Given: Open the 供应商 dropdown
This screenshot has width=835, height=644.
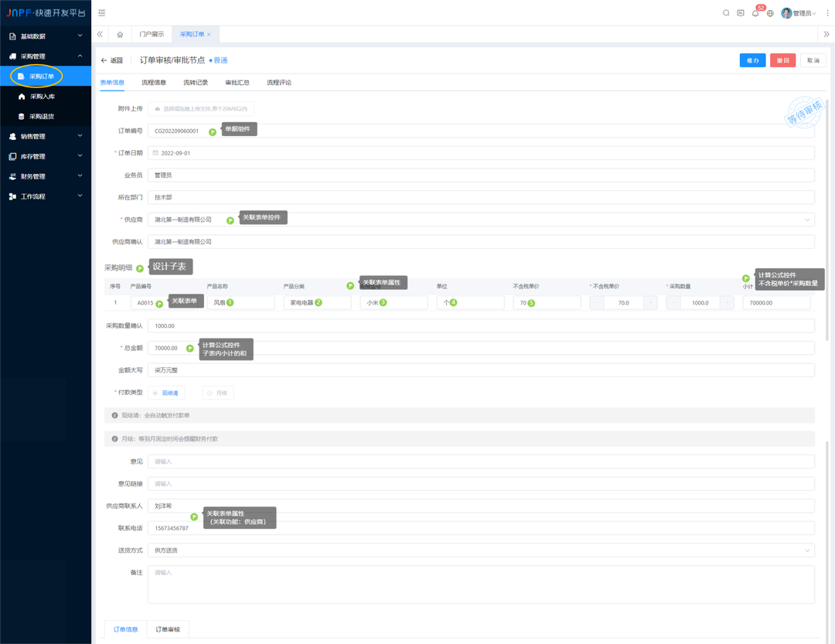Looking at the screenshot, I should click(x=481, y=220).
